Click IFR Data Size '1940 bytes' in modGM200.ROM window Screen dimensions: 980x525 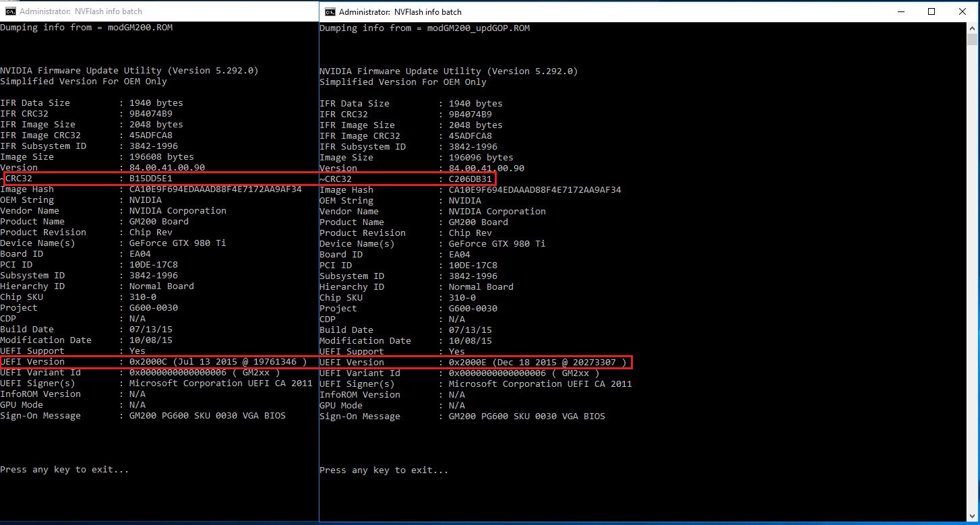(x=156, y=103)
